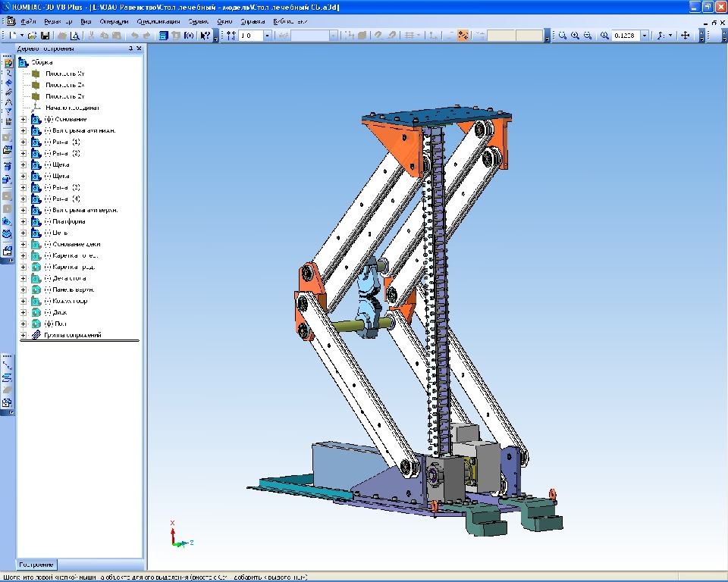The height and width of the screenshot is (582, 728).
Task: Click the 0.1228 scale input field
Action: [625, 36]
